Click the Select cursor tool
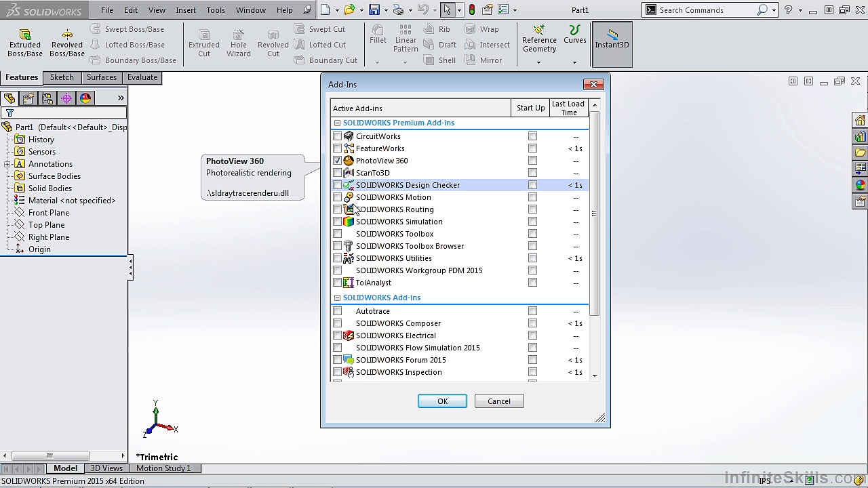The width and height of the screenshot is (868, 488). [447, 9]
